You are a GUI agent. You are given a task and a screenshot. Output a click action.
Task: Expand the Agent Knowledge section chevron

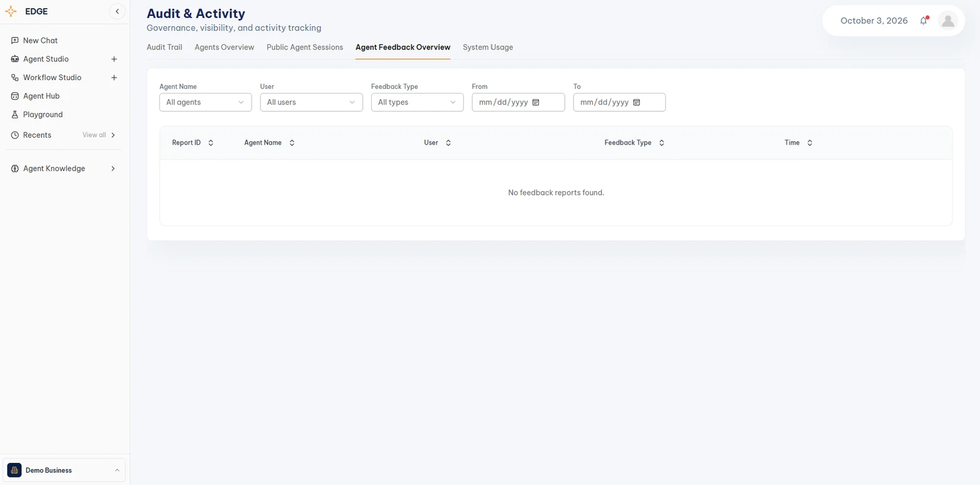click(x=113, y=168)
